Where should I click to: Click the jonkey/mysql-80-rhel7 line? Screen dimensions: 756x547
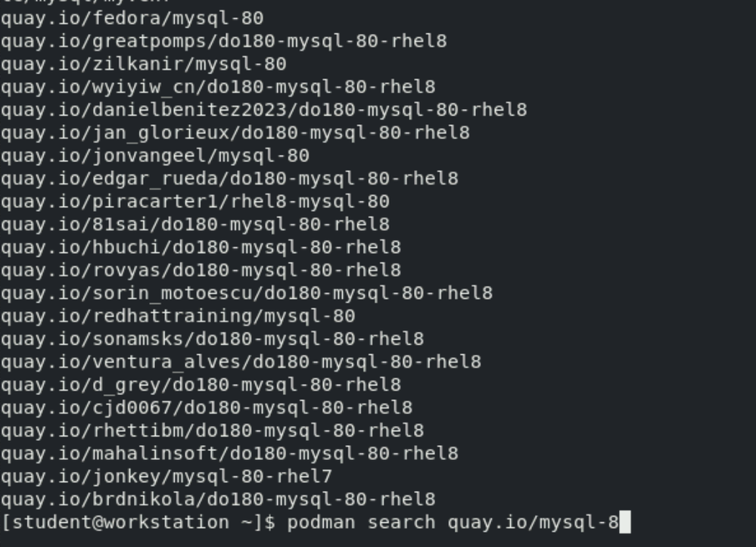pyautogui.click(x=166, y=476)
